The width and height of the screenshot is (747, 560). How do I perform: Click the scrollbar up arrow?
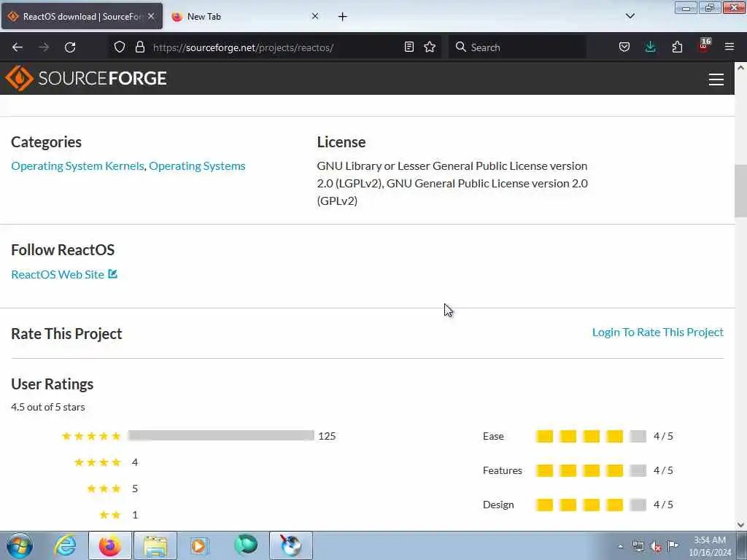pyautogui.click(x=740, y=68)
